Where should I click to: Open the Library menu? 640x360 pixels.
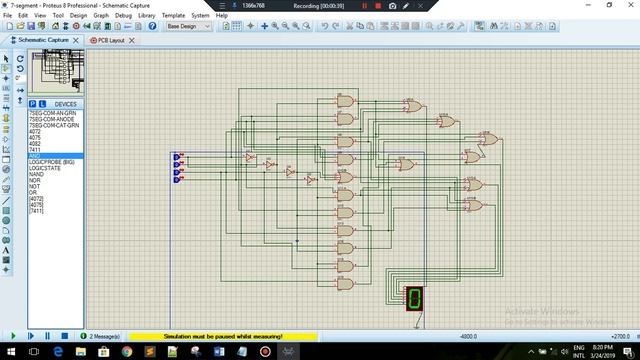147,16
